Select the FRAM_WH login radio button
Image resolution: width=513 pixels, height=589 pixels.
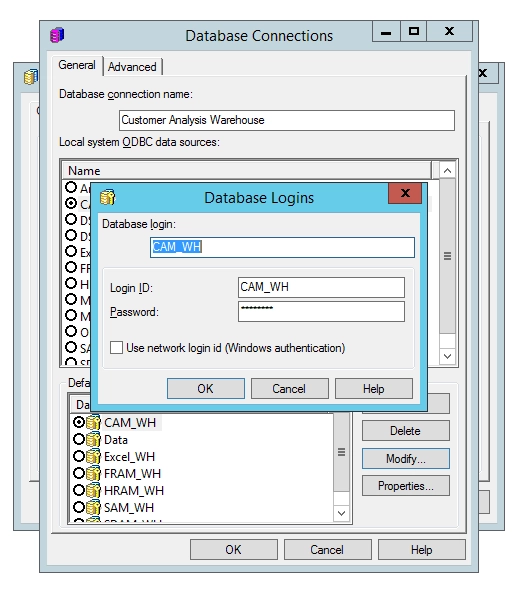click(79, 473)
